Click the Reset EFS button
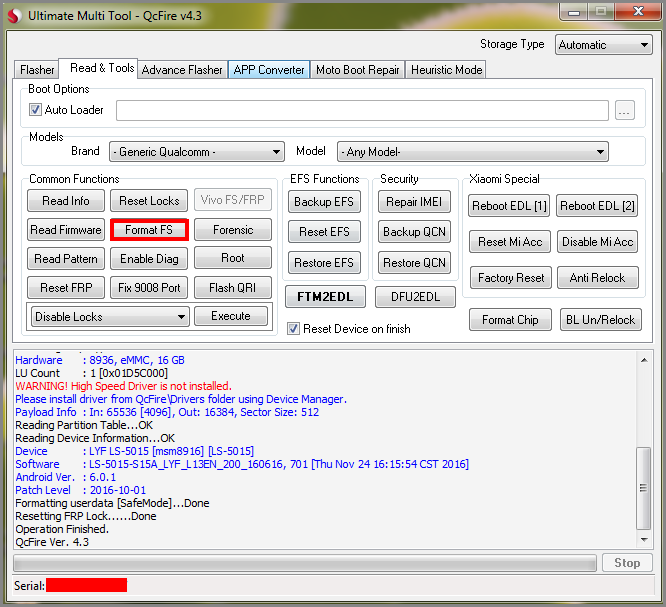The image size is (666, 607). pyautogui.click(x=324, y=232)
